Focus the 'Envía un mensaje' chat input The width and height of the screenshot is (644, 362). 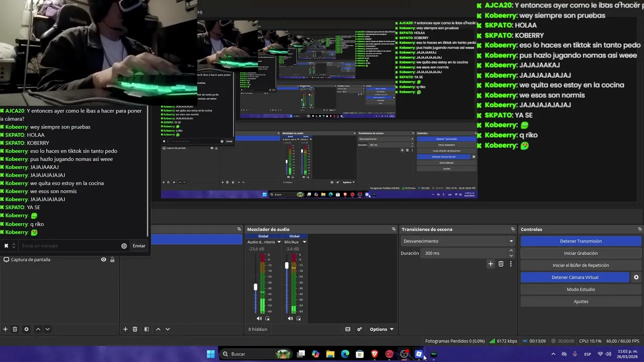click(69, 246)
